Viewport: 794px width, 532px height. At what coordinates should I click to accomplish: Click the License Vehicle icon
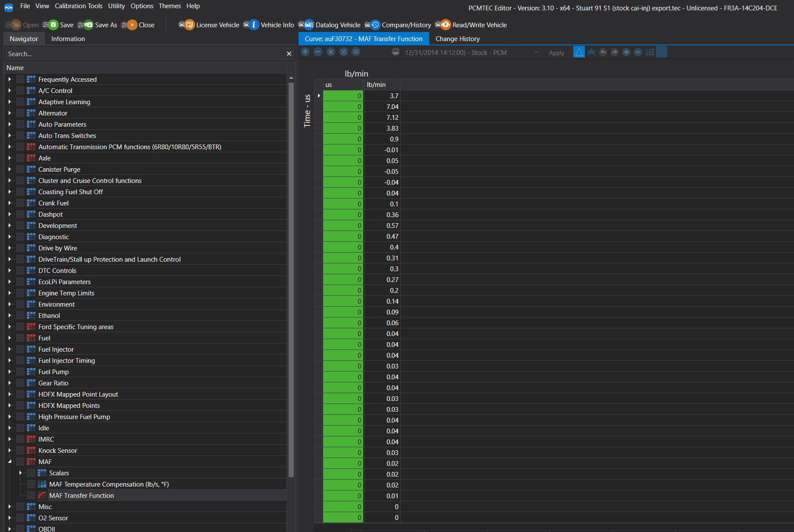[x=189, y=25]
